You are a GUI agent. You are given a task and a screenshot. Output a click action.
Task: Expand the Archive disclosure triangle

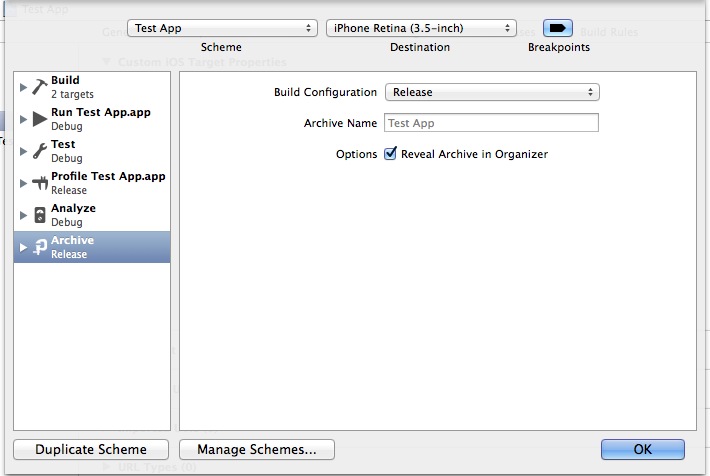(23, 247)
